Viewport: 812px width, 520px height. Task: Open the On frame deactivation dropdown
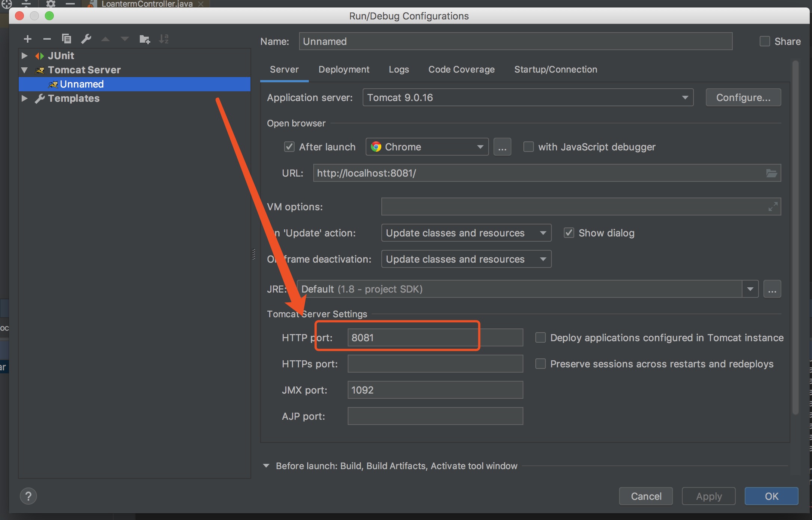point(466,259)
